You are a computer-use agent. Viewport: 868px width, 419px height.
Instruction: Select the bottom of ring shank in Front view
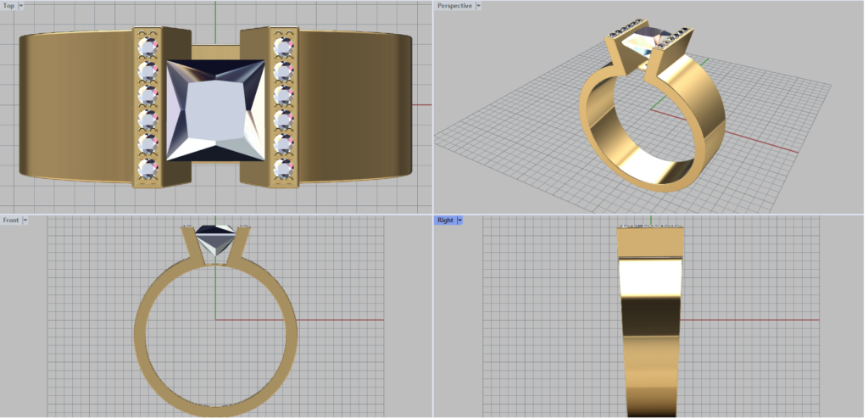point(215,408)
